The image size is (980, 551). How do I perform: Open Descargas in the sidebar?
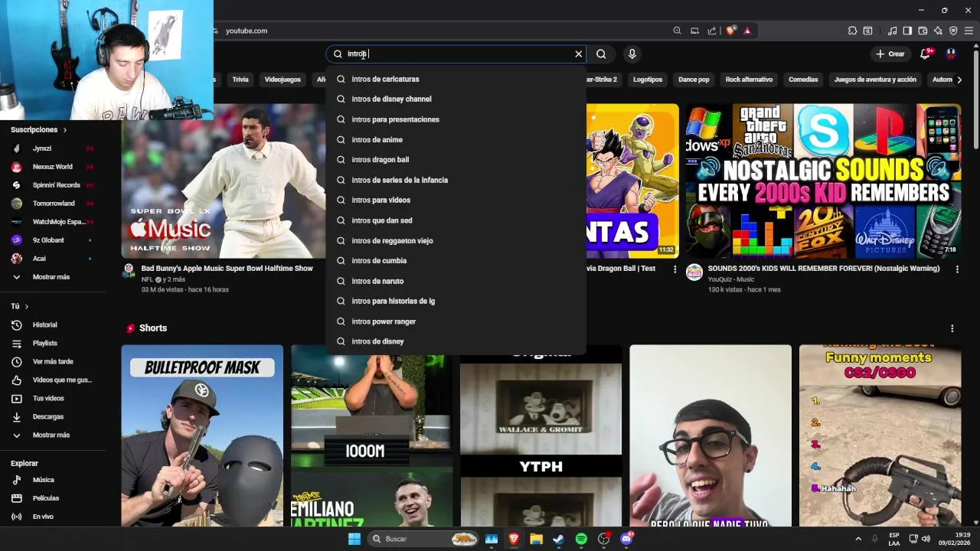(x=52, y=417)
